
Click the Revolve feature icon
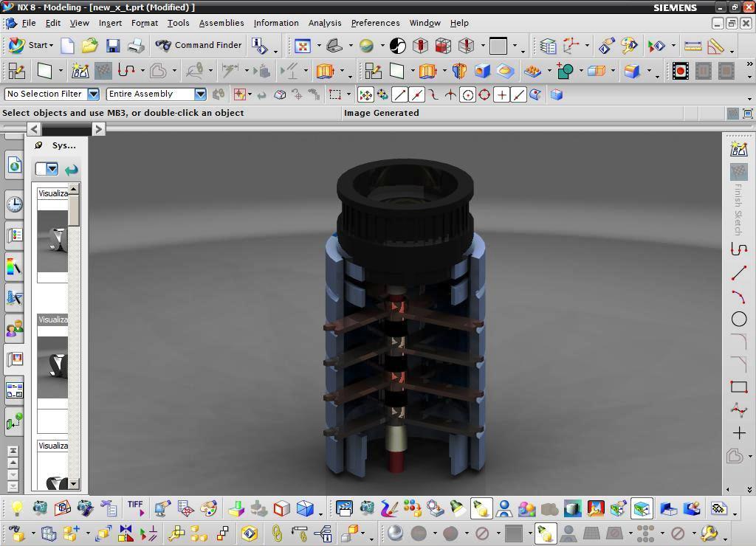[459, 71]
